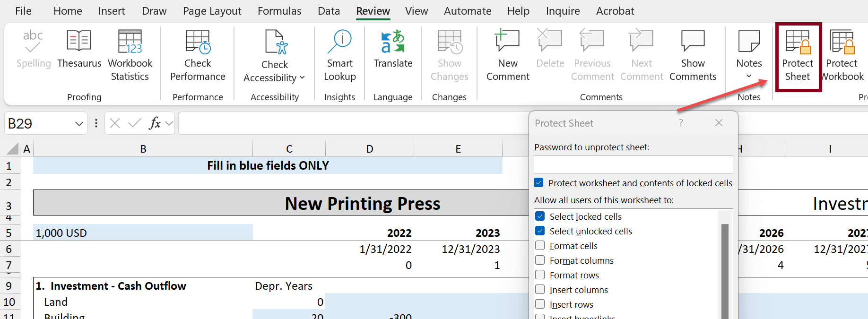Open the Page Layout tab
868x319 pixels.
[x=212, y=11]
